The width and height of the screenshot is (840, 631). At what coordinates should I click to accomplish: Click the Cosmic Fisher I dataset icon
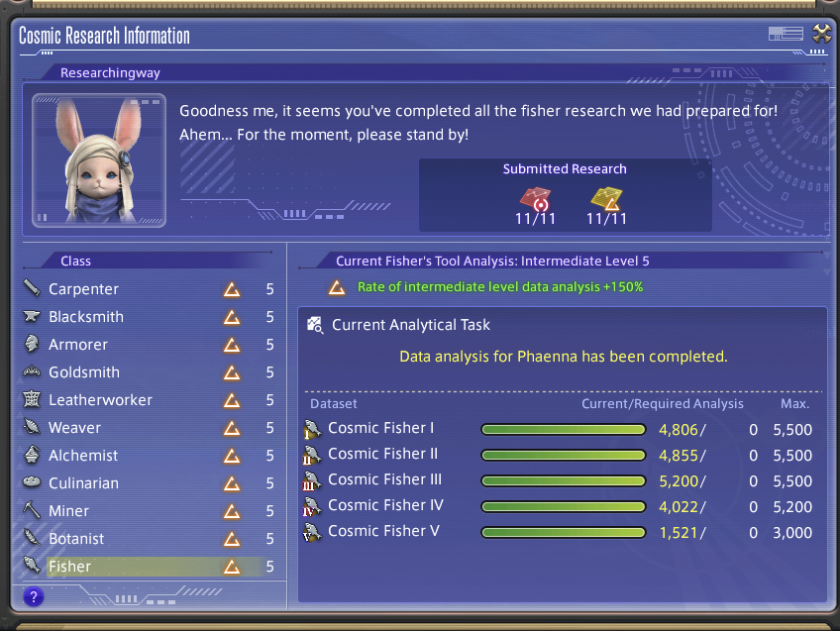coord(312,429)
